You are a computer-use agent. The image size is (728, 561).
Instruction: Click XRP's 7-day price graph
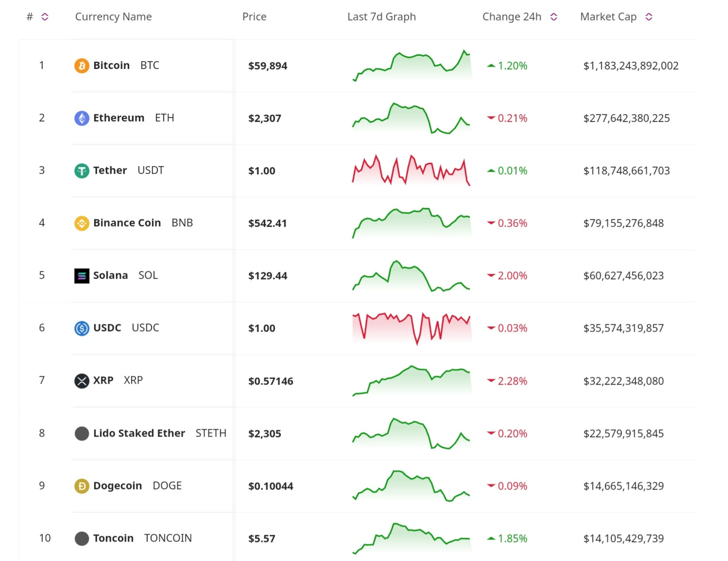click(412, 381)
